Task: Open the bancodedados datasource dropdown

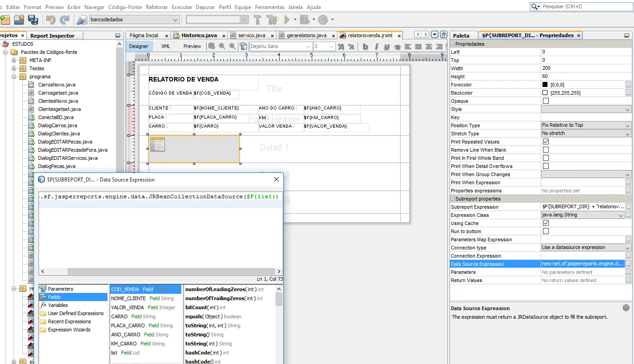Action: (x=175, y=20)
